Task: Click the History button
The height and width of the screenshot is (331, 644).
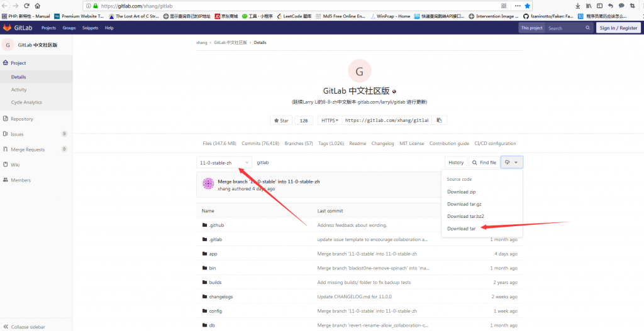Action: pyautogui.click(x=456, y=163)
